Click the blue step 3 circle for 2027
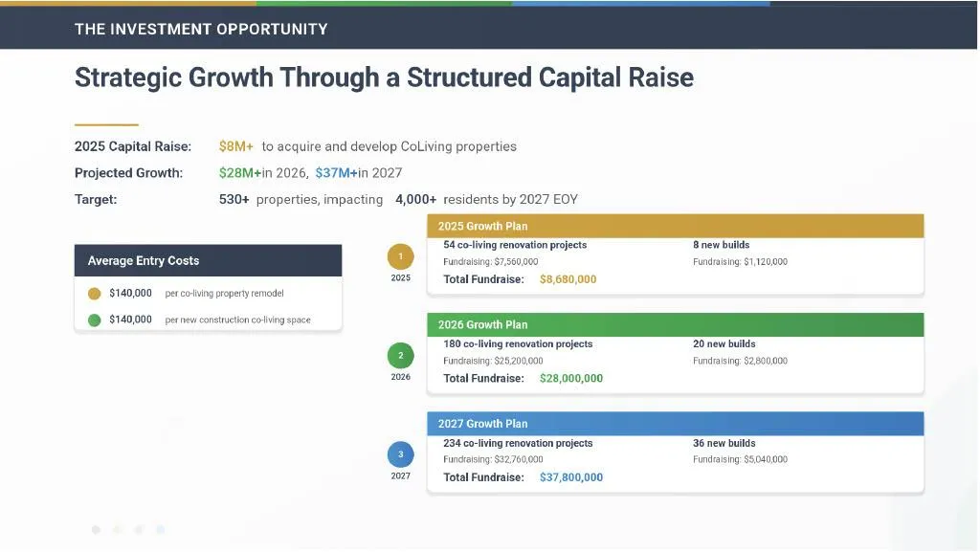This screenshot has width=980, height=552. [401, 454]
